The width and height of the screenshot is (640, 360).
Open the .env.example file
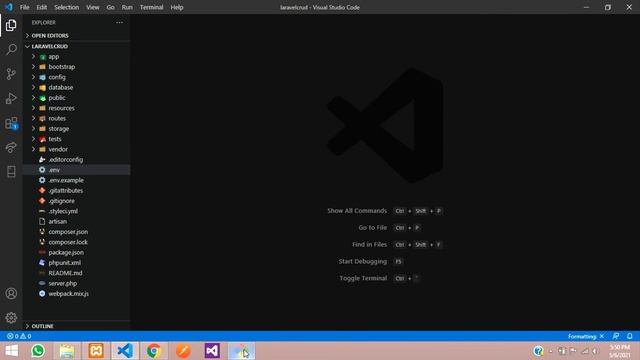point(76,180)
